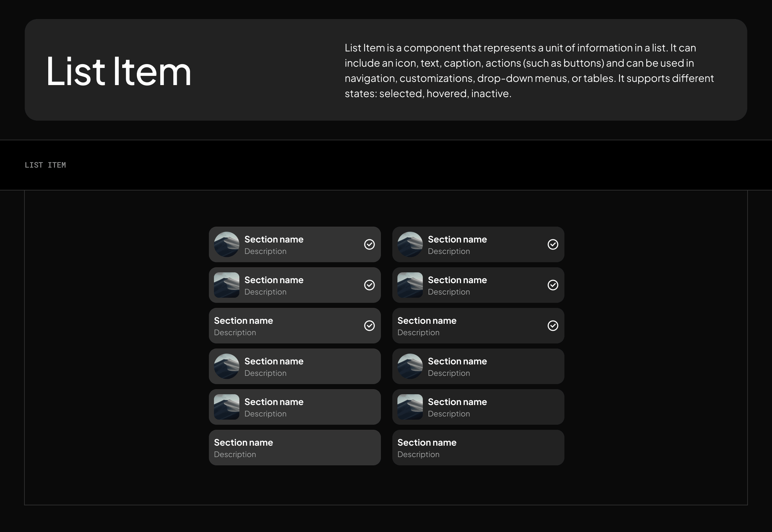This screenshot has height=532, width=772.
Task: Click the List Item page title
Action: click(118, 71)
